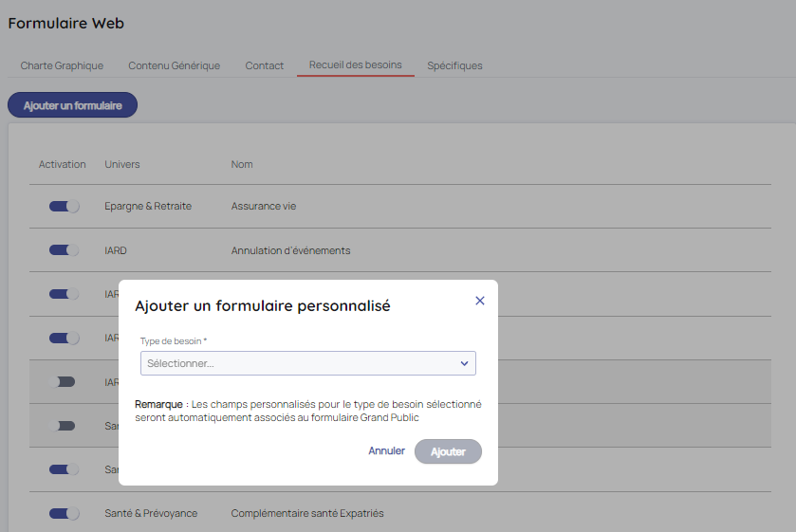Disable the Assurance vie activation toggle
Screen dimensions: 796x532
pos(64,206)
